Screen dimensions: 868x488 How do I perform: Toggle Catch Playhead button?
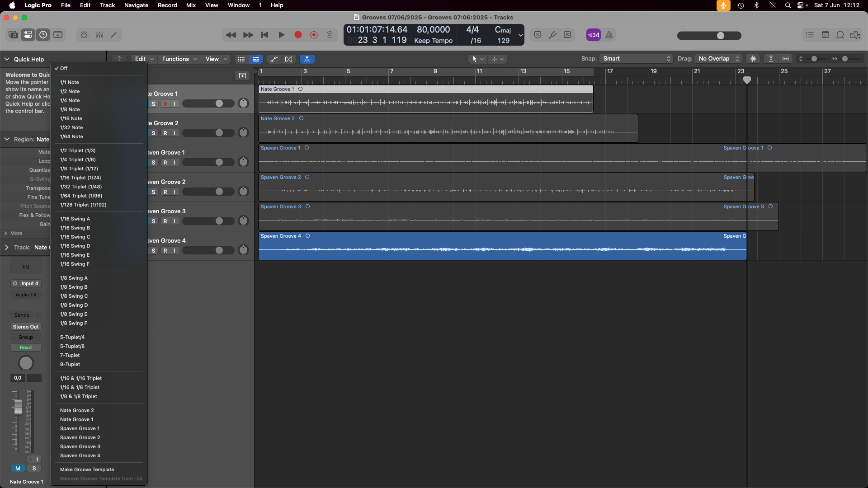pyautogui.click(x=307, y=59)
